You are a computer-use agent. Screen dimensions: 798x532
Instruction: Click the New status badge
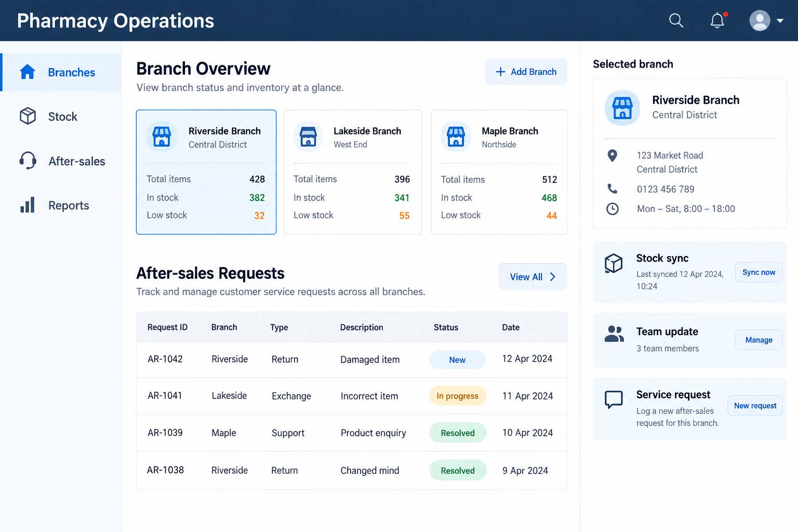click(457, 360)
